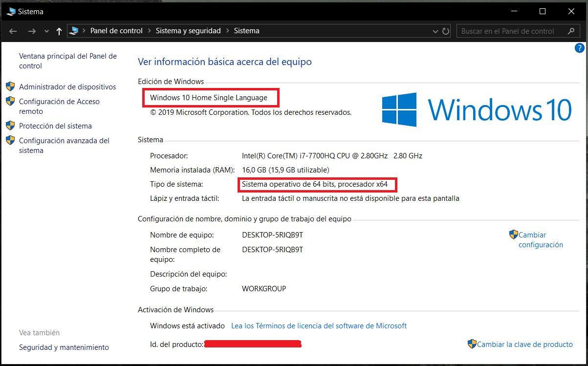Select Panel de control breadcrumb

coord(116,31)
